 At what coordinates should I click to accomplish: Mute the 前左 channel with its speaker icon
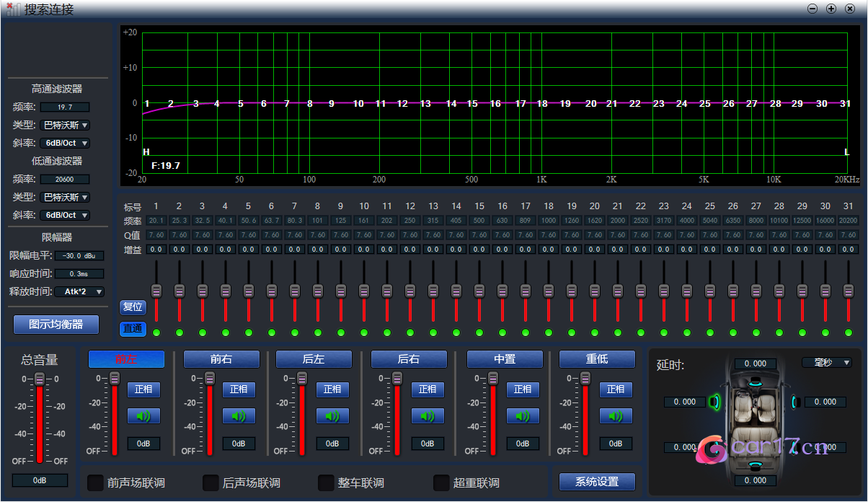tap(143, 416)
